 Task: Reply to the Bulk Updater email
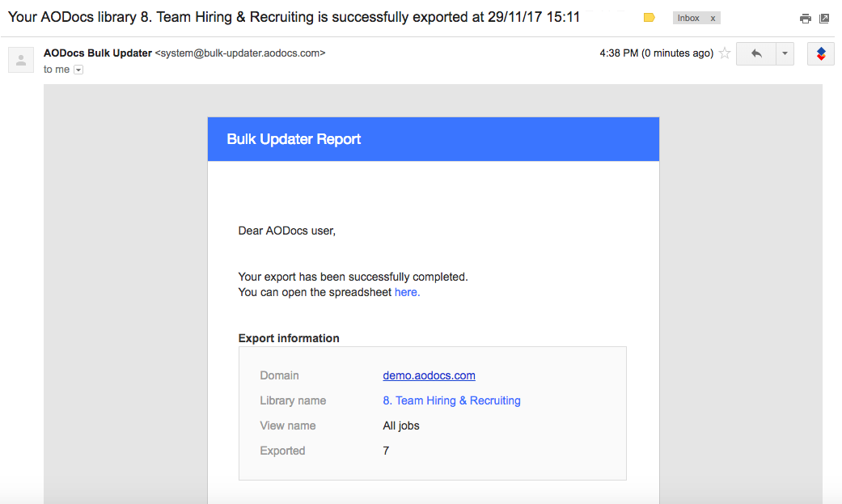click(756, 53)
